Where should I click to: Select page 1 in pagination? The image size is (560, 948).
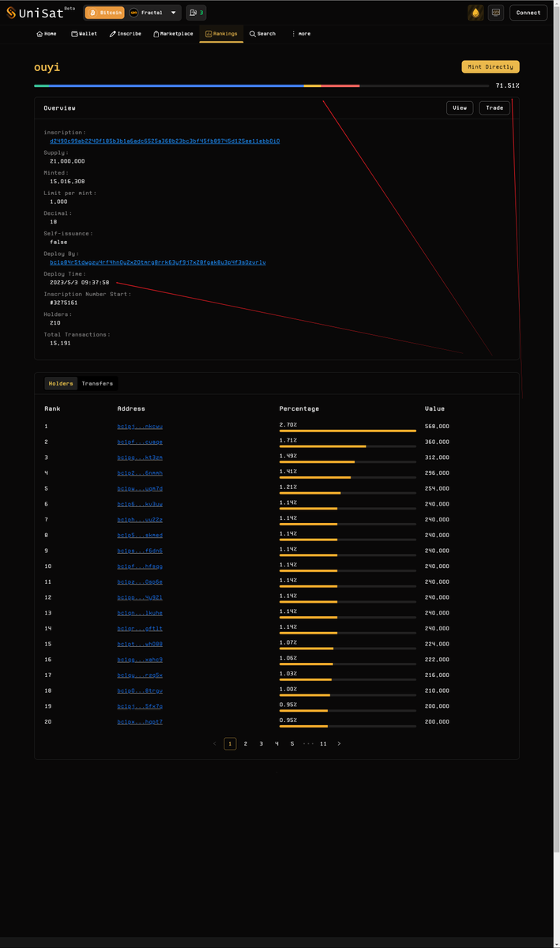point(230,743)
